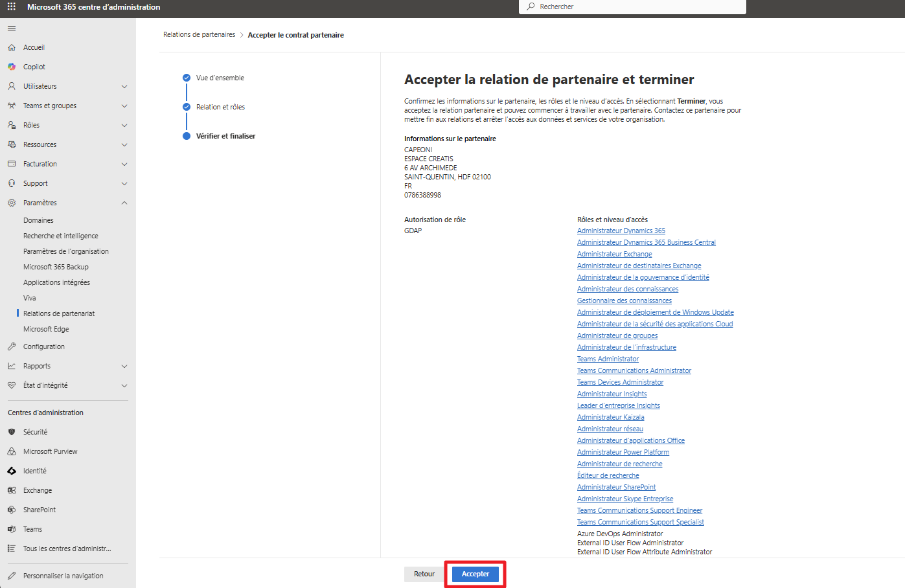The image size is (905, 588).
Task: Expand the Teams et groupes chevron
Action: [124, 106]
